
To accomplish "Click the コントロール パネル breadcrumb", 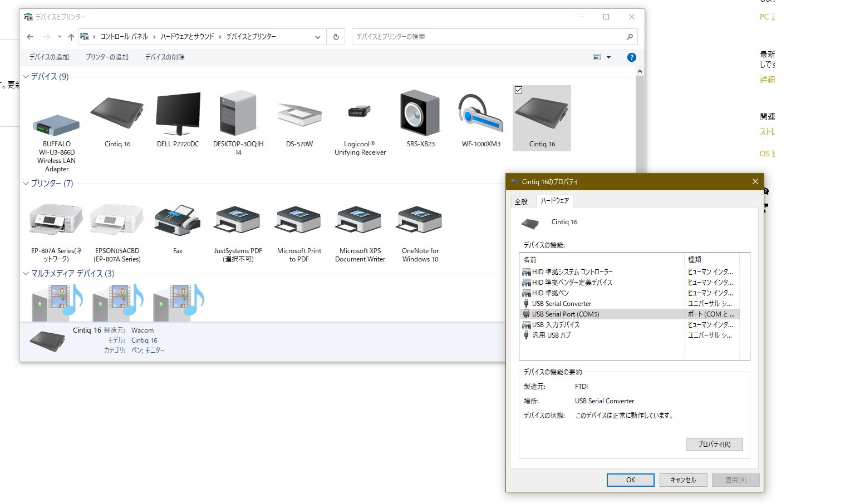I will click(124, 37).
